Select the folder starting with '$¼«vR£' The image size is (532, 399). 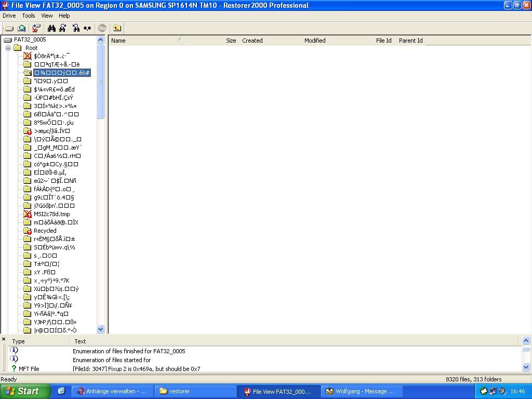tap(54, 89)
